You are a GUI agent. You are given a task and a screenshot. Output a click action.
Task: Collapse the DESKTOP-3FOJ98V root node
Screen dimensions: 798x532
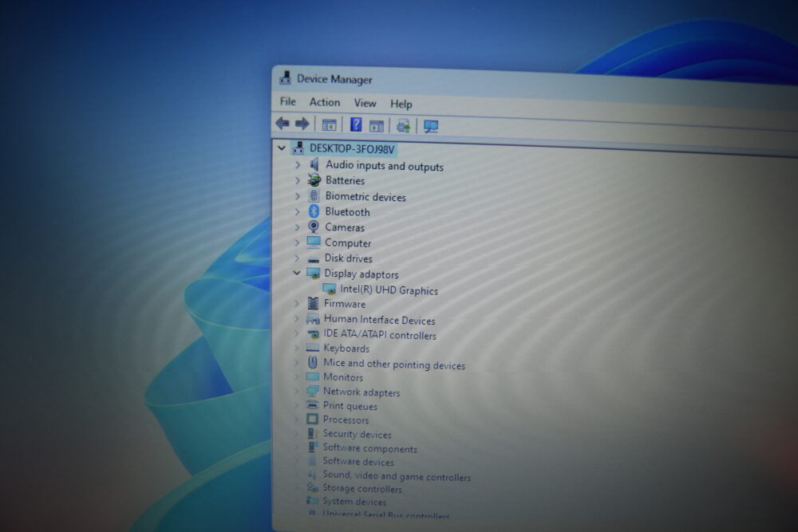[282, 148]
